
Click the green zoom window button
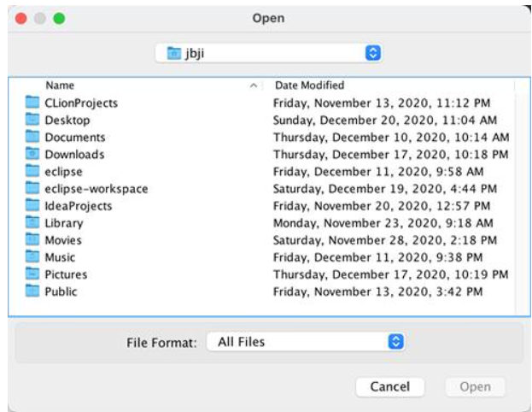tap(59, 18)
